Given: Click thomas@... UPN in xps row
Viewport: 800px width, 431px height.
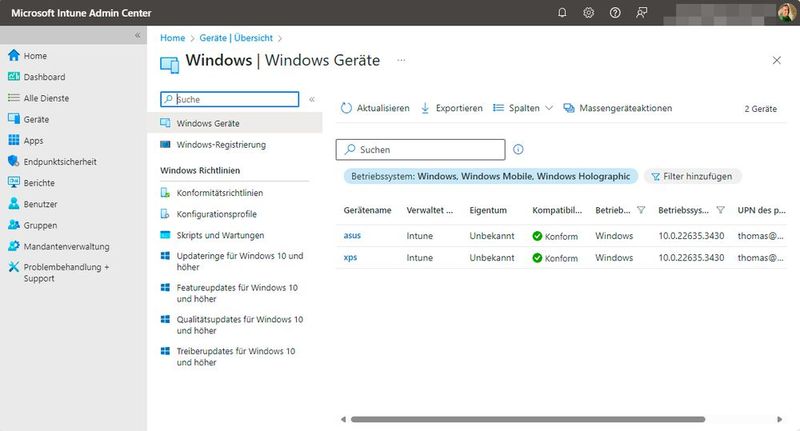Looking at the screenshot, I should (x=760, y=258).
